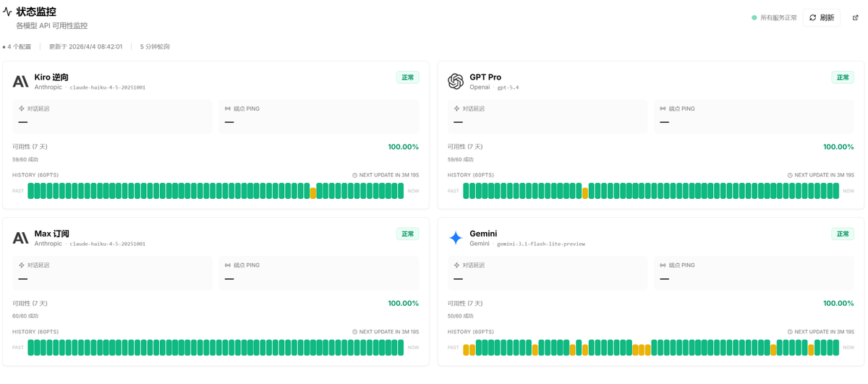The width and height of the screenshot is (868, 384).
Task: Click model name gpt-5.4
Action: pyautogui.click(x=508, y=88)
